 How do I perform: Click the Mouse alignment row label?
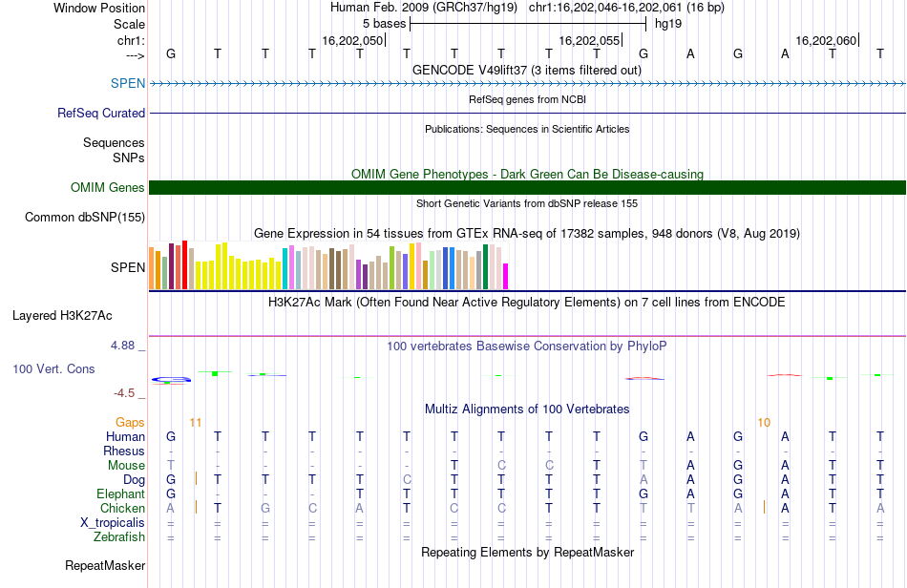click(126, 466)
